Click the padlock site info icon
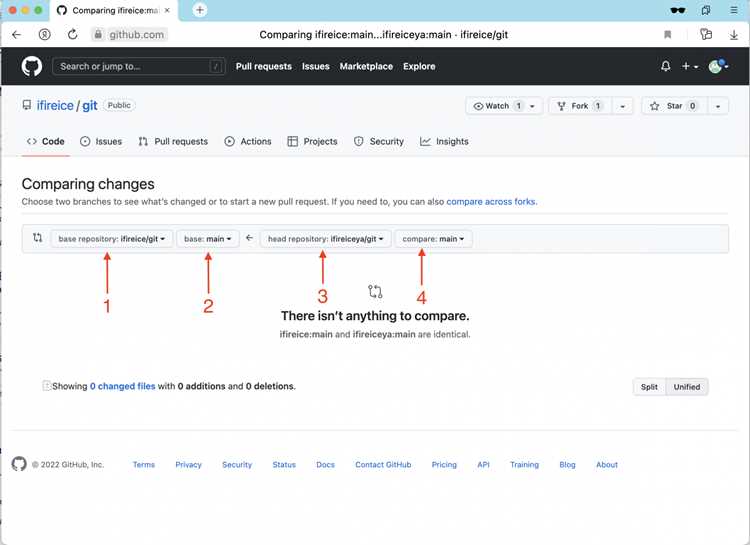 [x=98, y=34]
